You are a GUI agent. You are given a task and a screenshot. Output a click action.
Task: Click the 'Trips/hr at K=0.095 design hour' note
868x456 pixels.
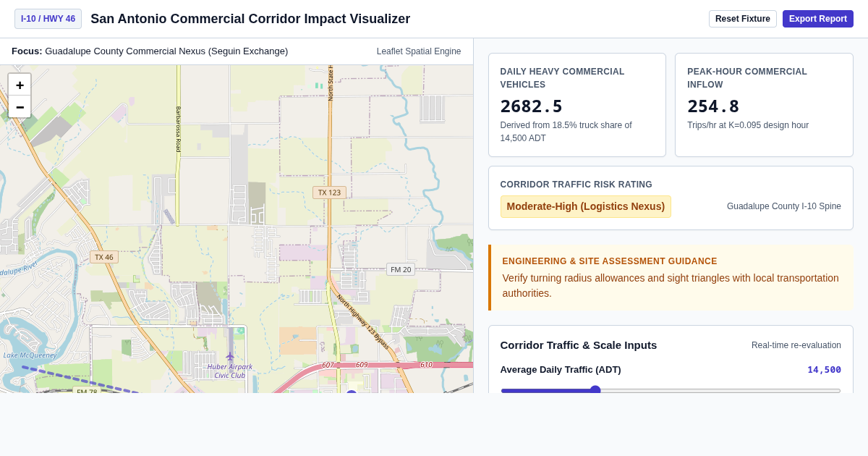(748, 125)
